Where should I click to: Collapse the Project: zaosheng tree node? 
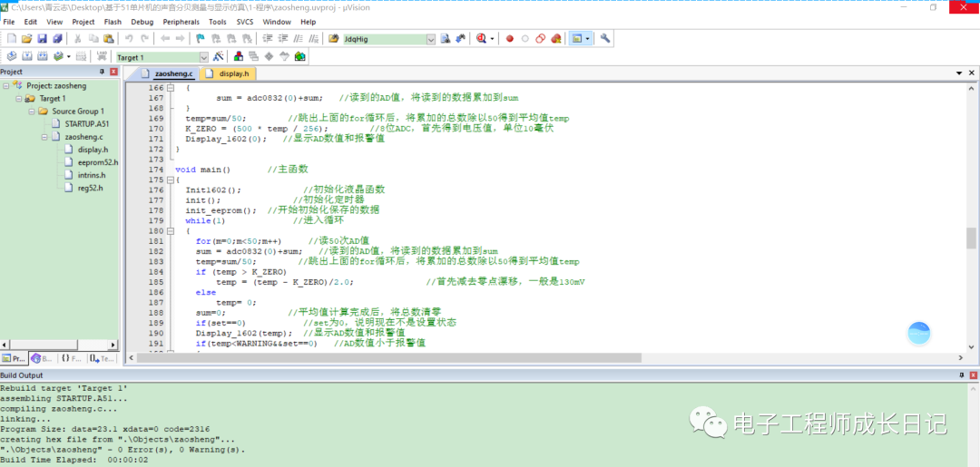(5, 85)
